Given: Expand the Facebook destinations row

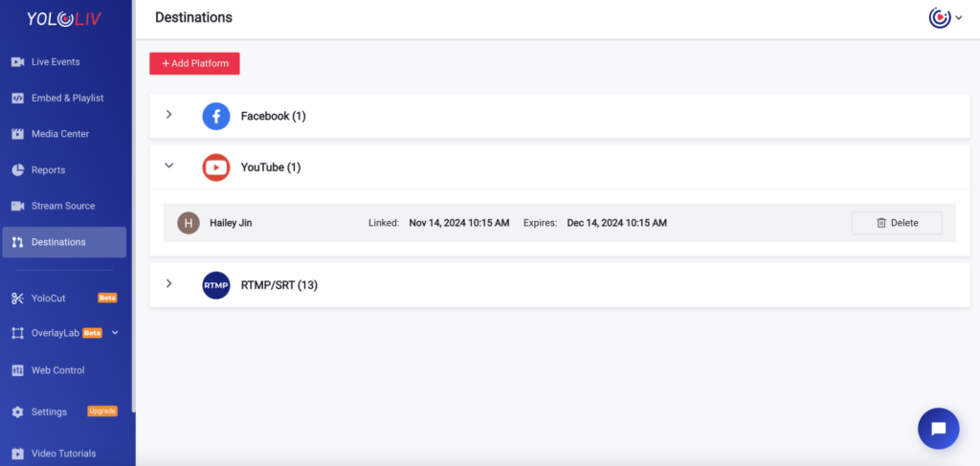Looking at the screenshot, I should 168,115.
